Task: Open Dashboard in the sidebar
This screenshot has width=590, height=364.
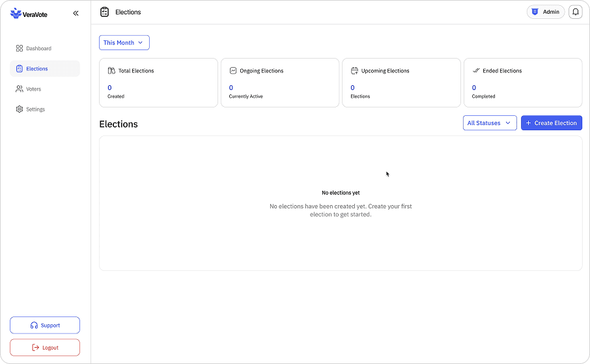Action: coord(45,48)
